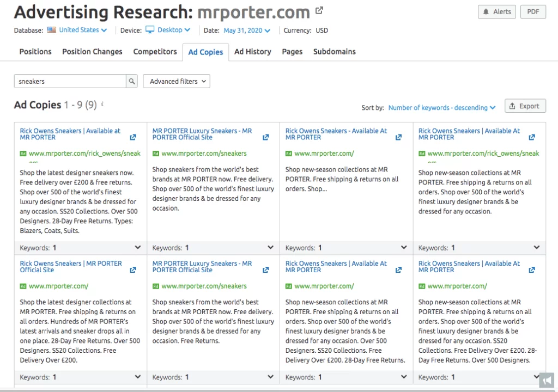Open external link icon for second-row 'MR PORTER Luxury Sneakers' ad
Screen dimensions: 558x392
(x=265, y=270)
